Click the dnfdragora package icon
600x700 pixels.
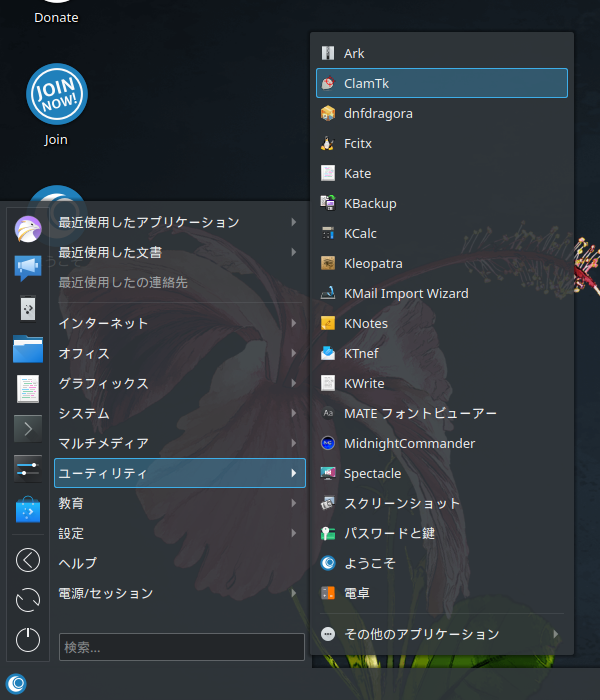pyautogui.click(x=328, y=113)
